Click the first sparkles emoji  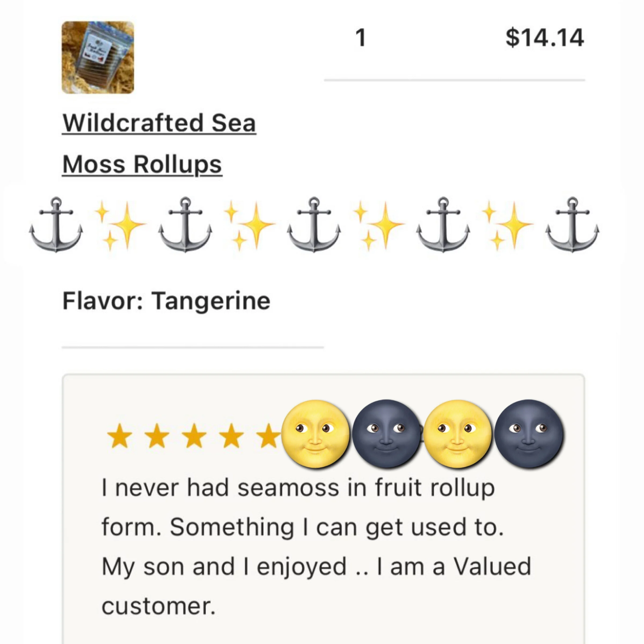click(x=120, y=225)
